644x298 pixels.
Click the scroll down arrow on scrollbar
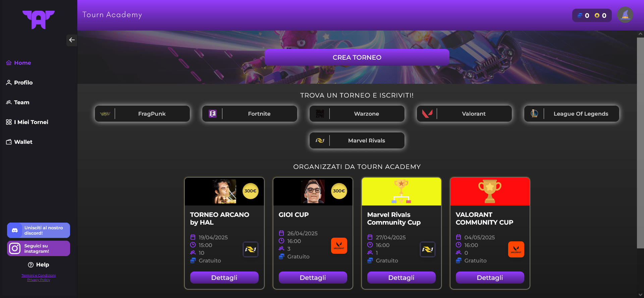click(x=640, y=295)
